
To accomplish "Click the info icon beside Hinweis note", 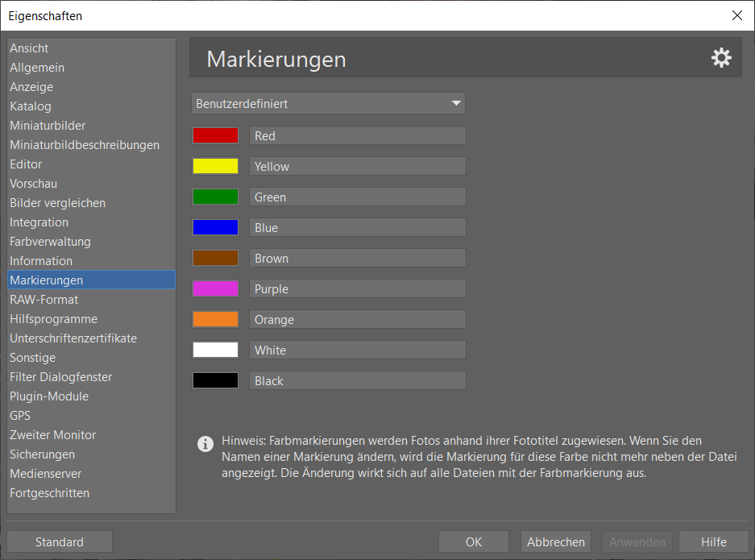I will click(x=205, y=443).
